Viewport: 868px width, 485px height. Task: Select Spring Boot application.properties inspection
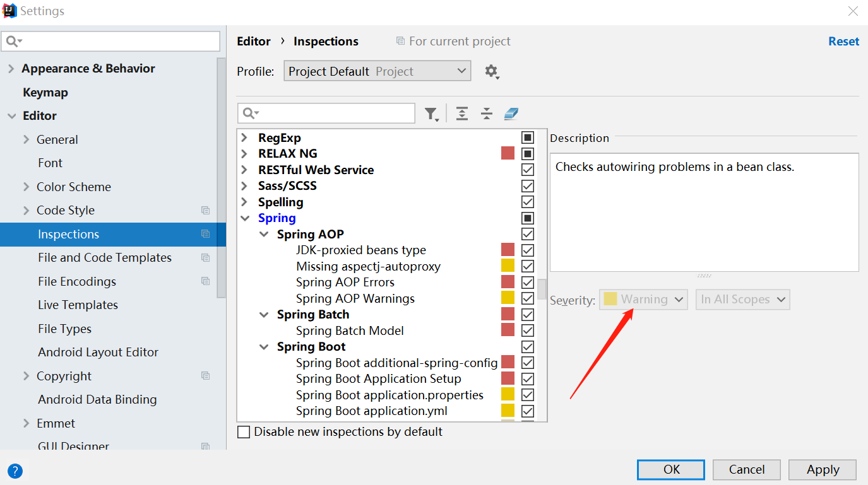389,395
